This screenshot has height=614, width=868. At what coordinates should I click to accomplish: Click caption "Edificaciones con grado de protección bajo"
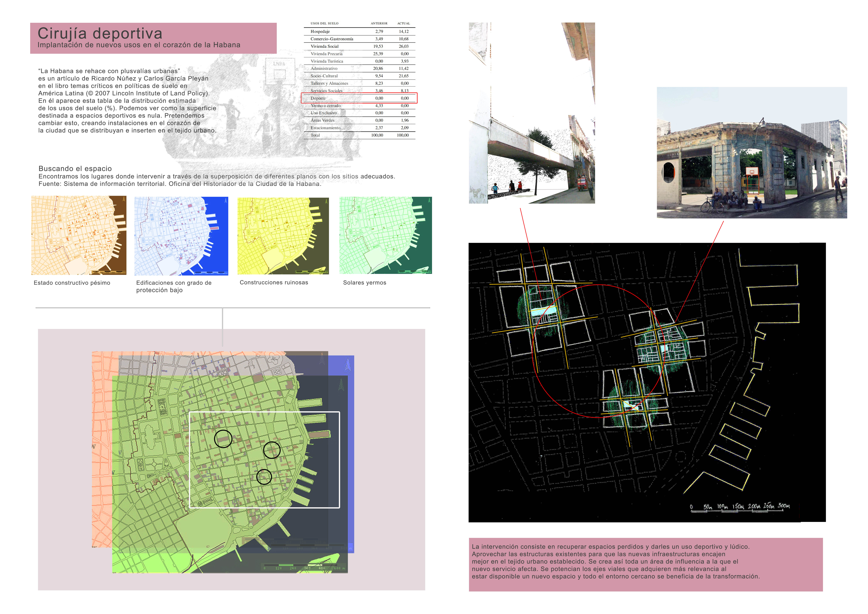coord(174,286)
